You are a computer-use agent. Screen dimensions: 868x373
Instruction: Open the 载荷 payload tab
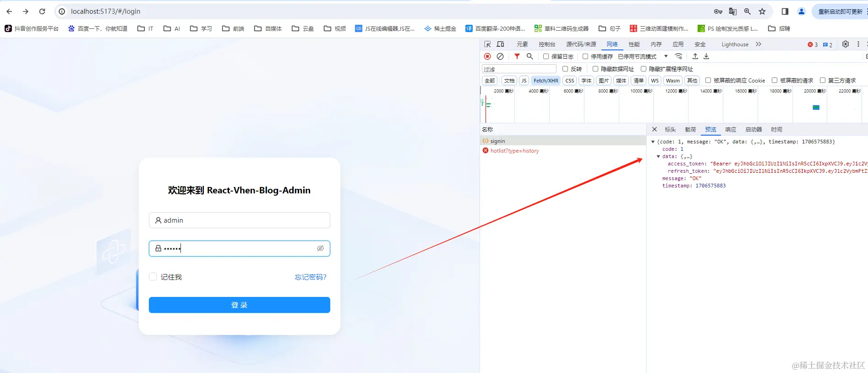tap(690, 130)
